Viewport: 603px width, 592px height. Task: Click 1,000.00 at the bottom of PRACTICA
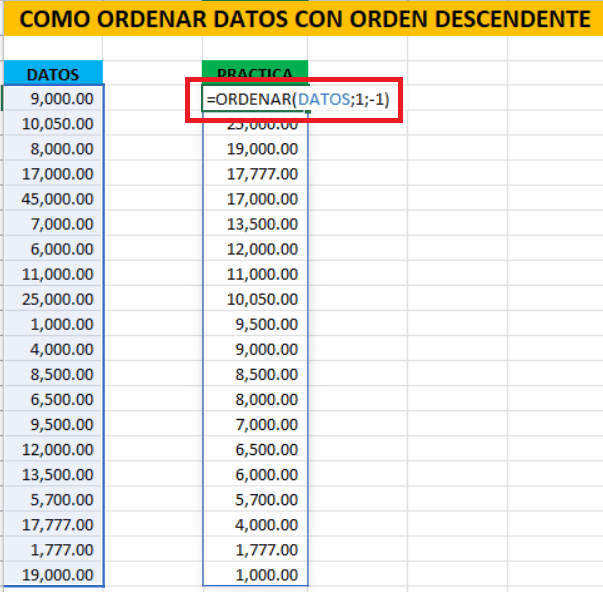(x=255, y=575)
